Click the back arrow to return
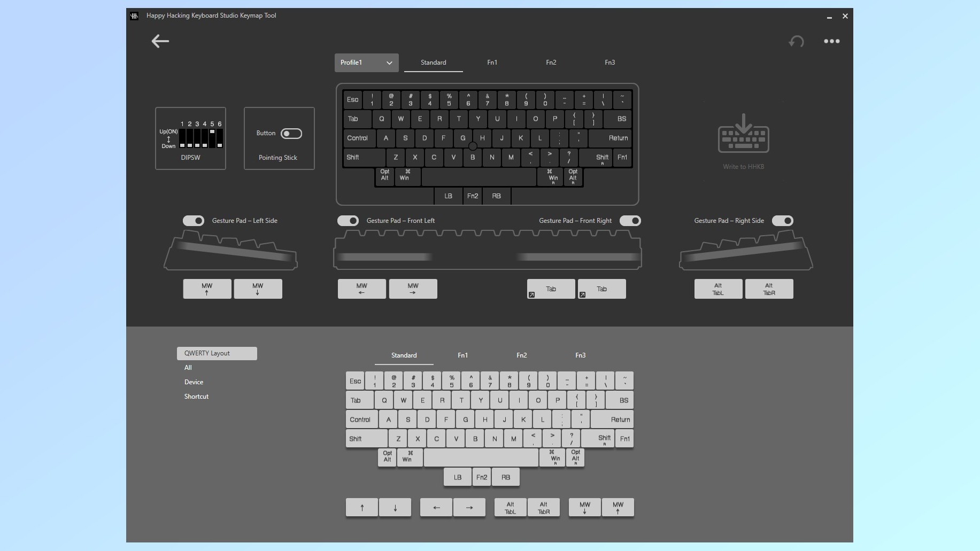Viewport: 980px width, 551px height. click(160, 41)
